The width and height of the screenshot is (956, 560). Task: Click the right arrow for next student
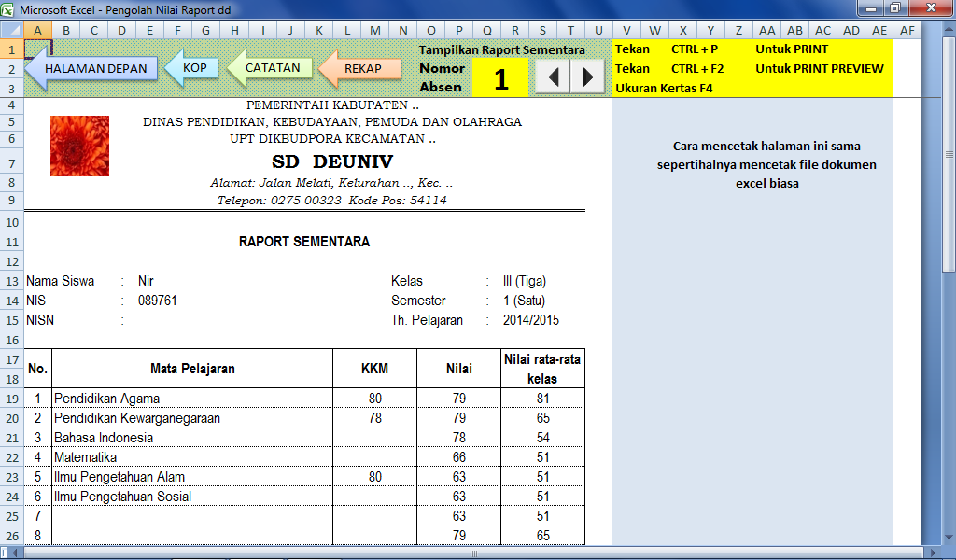coord(587,77)
